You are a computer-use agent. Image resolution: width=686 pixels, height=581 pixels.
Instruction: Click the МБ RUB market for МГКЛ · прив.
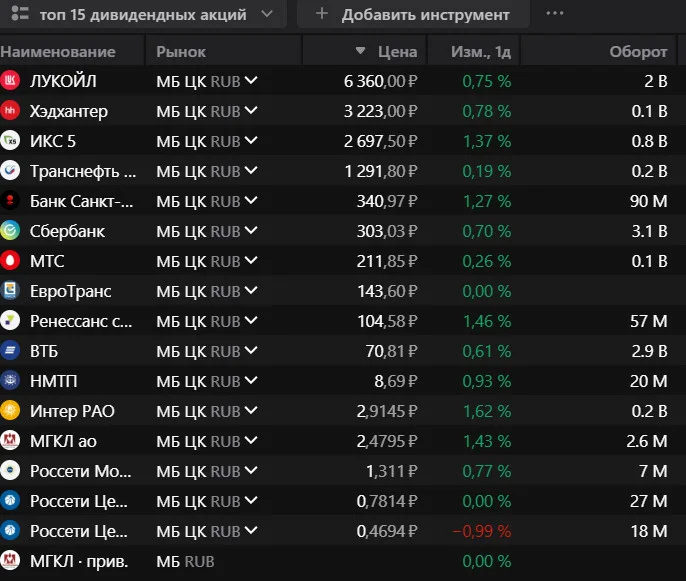tap(185, 561)
